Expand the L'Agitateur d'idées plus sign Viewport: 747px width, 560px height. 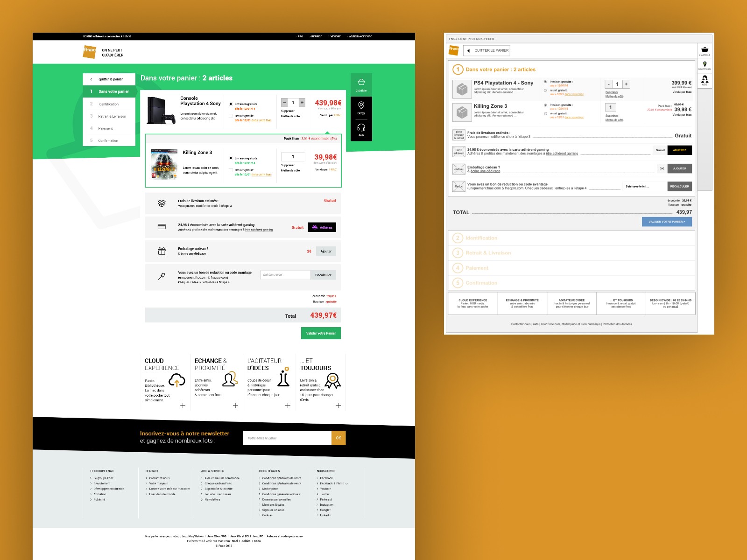click(x=288, y=406)
